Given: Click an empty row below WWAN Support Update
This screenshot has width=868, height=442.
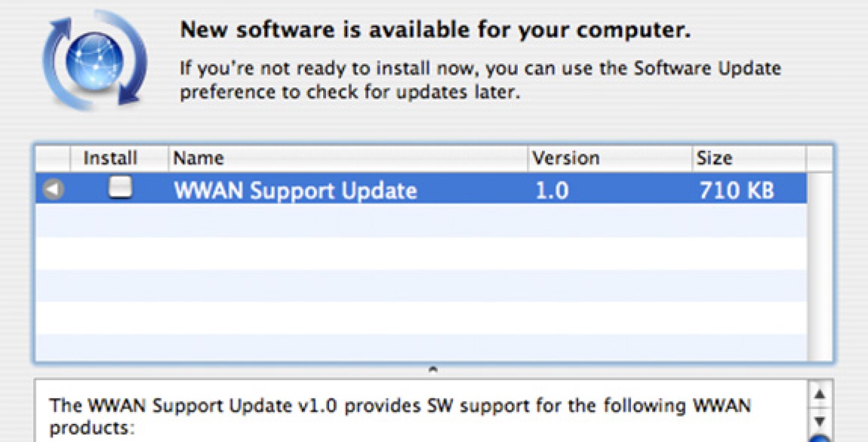Looking at the screenshot, I should pos(421,220).
